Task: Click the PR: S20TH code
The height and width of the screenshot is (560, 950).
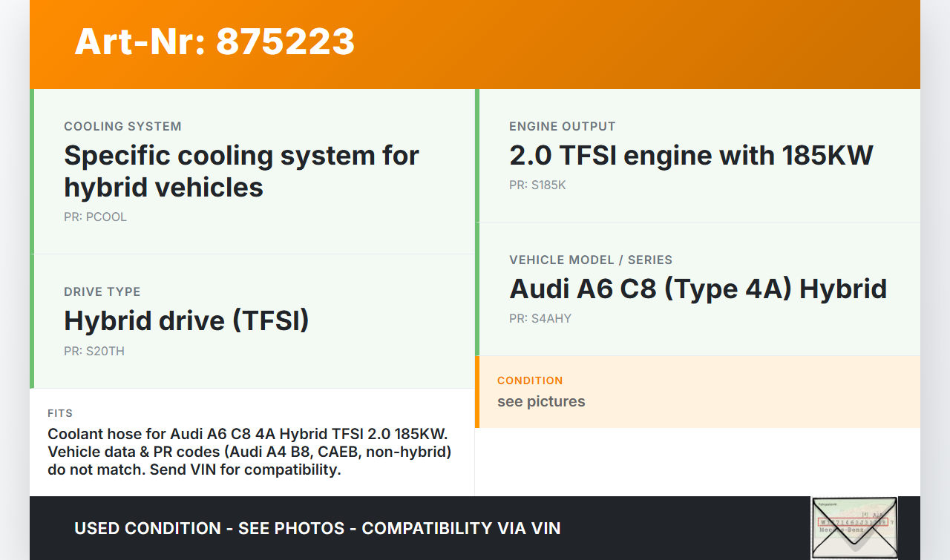Action: [94, 351]
